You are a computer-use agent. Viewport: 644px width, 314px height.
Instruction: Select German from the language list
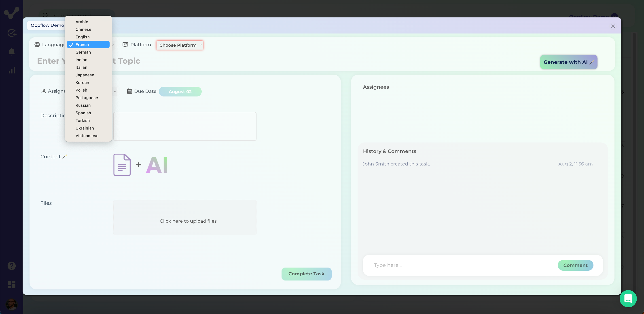[x=83, y=52]
